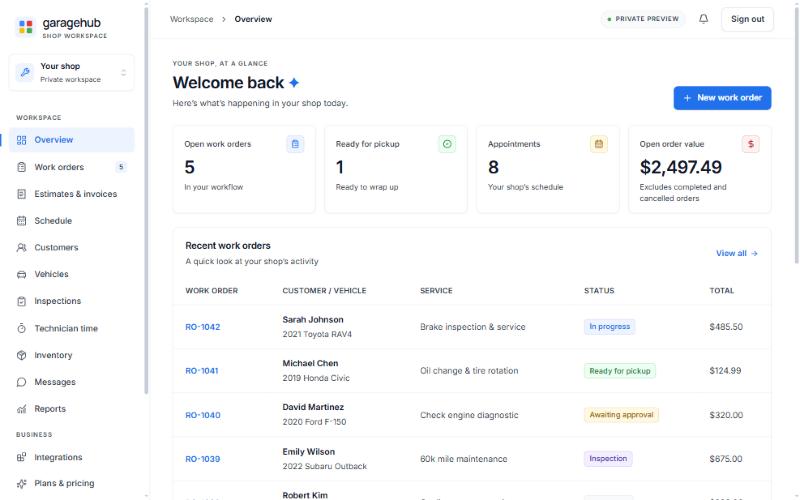Open Integrations under Business
Image resolution: width=800 pixels, height=500 pixels.
71,457
